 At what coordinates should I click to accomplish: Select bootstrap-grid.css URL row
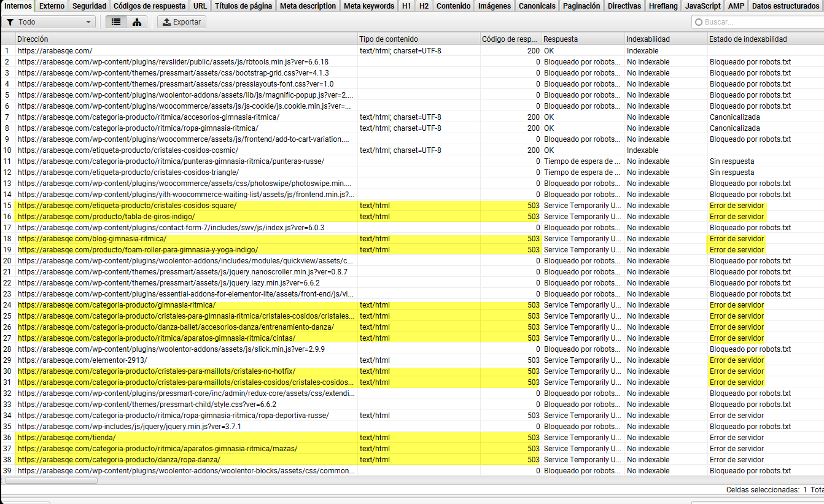(x=173, y=73)
